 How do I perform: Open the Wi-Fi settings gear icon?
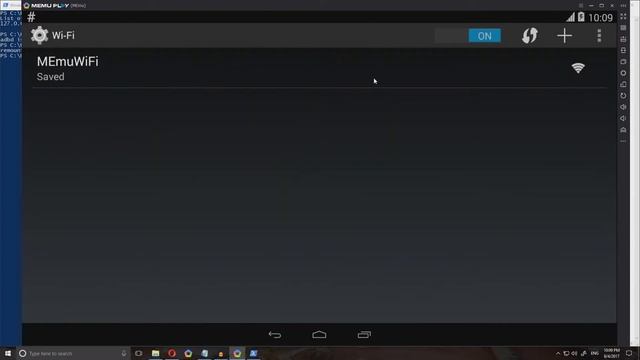pos(39,36)
